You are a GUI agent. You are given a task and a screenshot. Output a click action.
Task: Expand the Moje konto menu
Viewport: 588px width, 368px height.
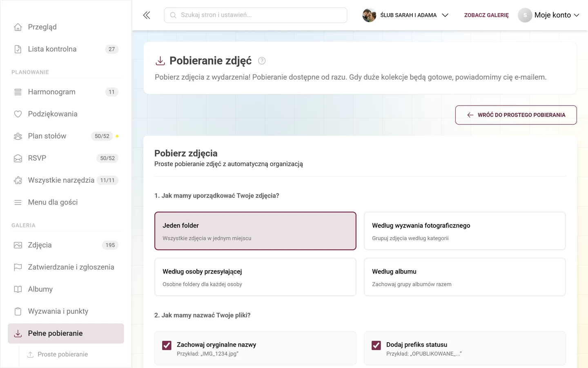point(549,15)
